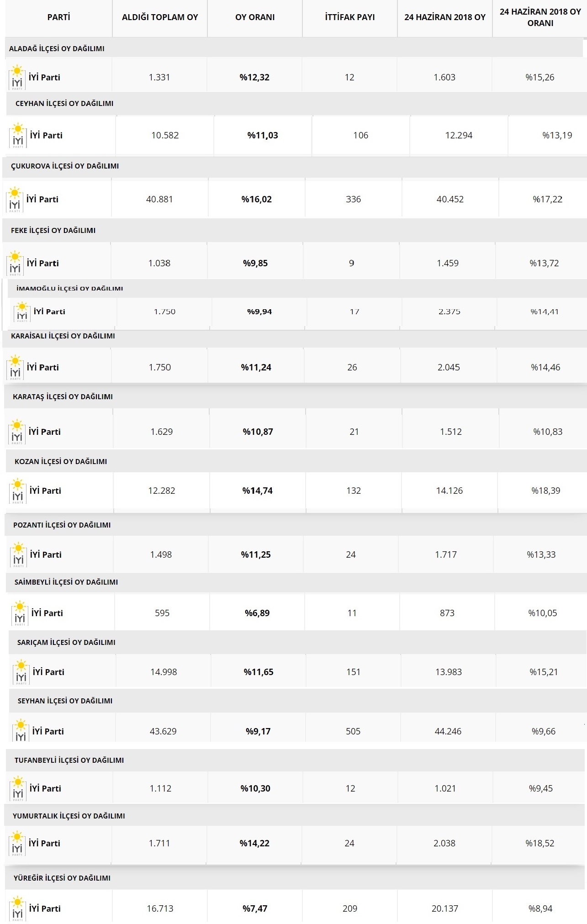
Task: Select TUFANBEYLİ İLÇESİ OY DAĞILIMI section heading
Action: (69, 760)
